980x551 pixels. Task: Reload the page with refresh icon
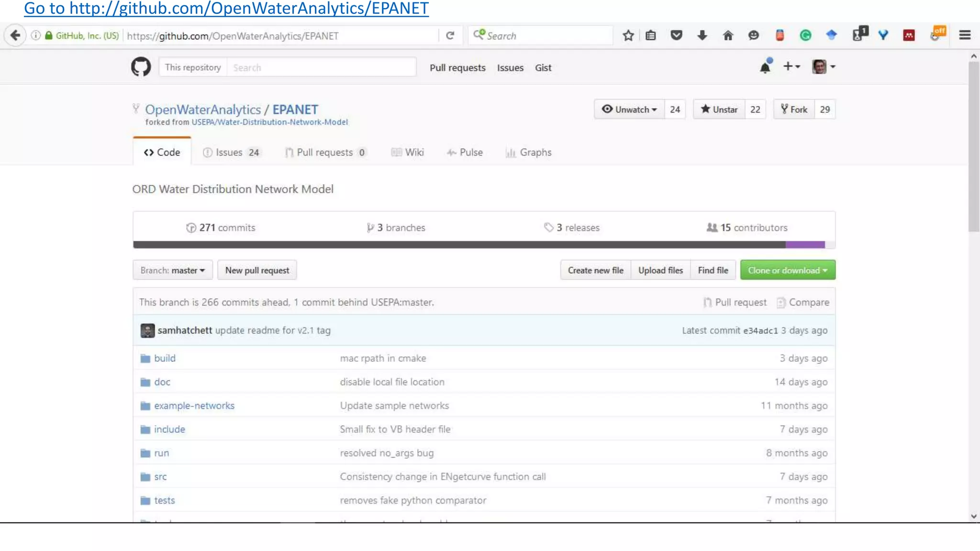tap(450, 35)
